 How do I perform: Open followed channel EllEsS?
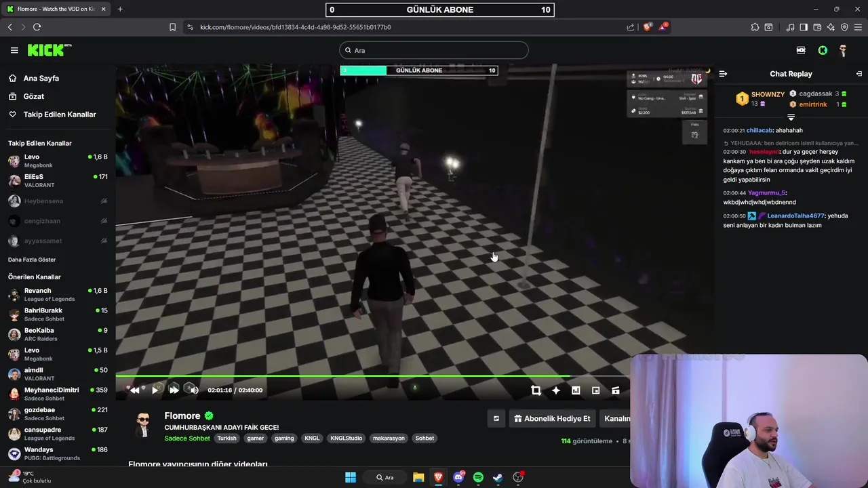pyautogui.click(x=58, y=180)
